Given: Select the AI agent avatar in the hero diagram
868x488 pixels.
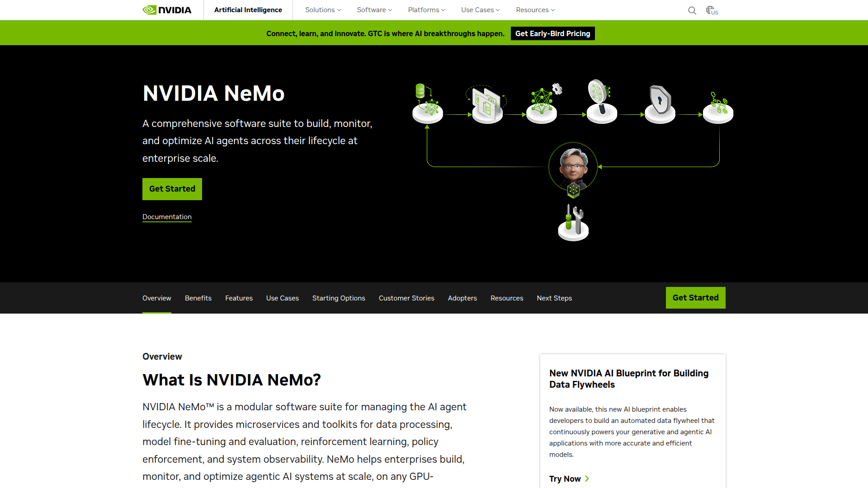Looking at the screenshot, I should pos(573,167).
